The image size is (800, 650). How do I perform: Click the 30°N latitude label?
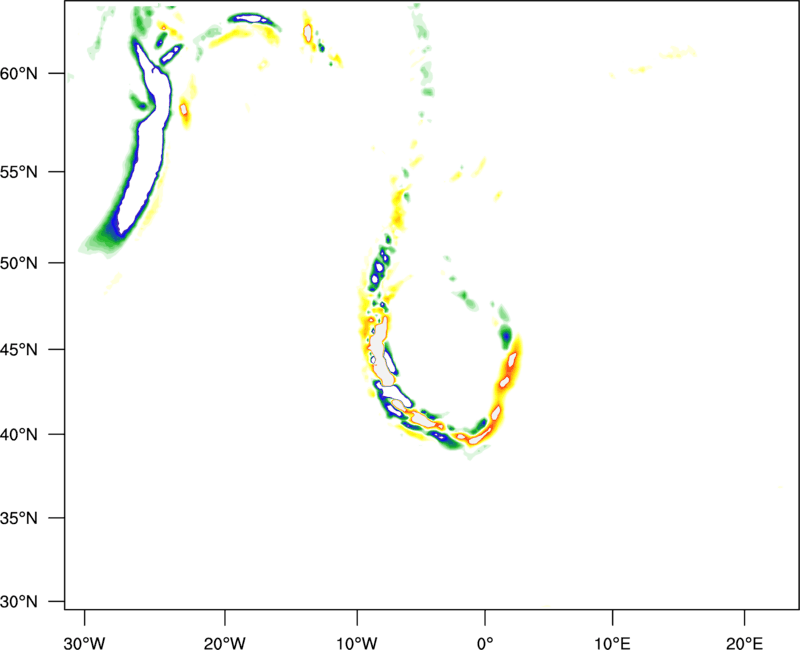click(19, 602)
